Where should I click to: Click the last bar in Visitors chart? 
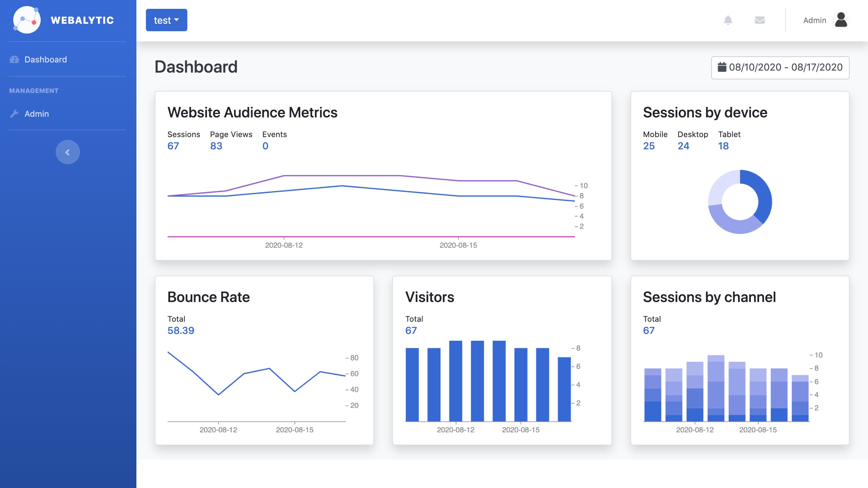coord(564,389)
